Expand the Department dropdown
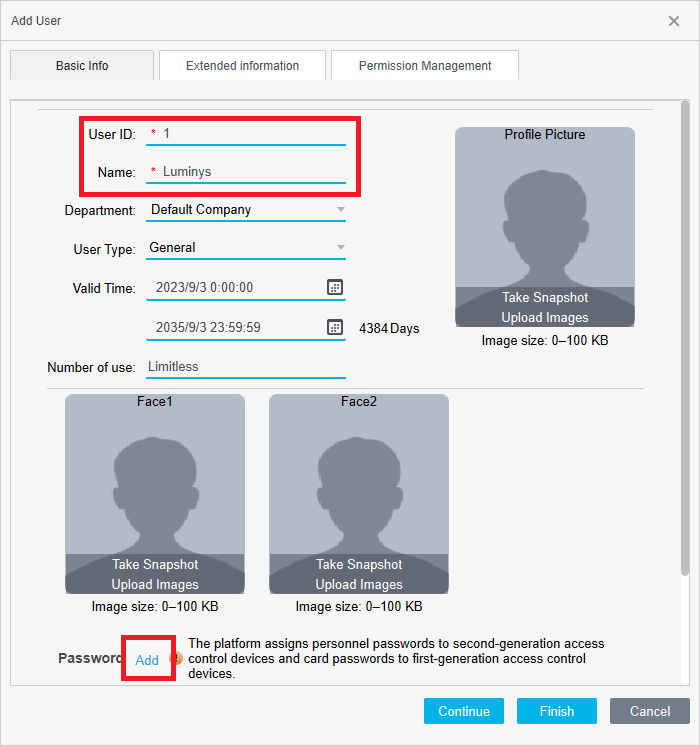 [x=340, y=210]
